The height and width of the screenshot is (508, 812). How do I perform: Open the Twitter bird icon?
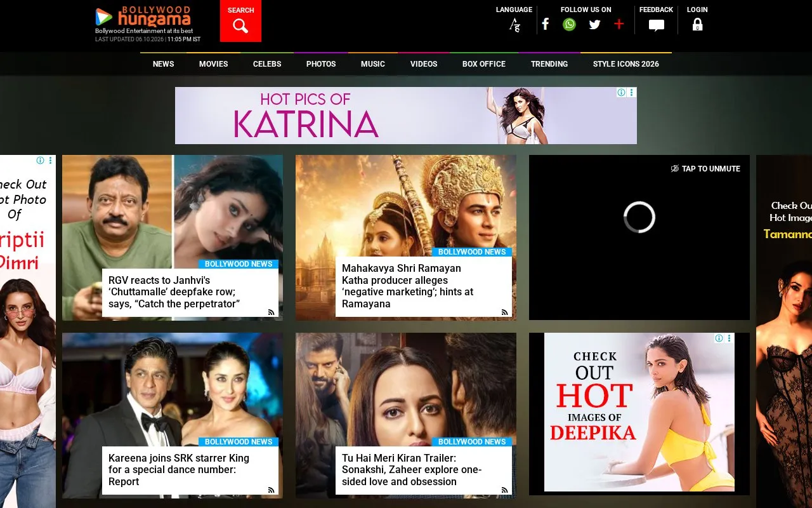coord(594,24)
